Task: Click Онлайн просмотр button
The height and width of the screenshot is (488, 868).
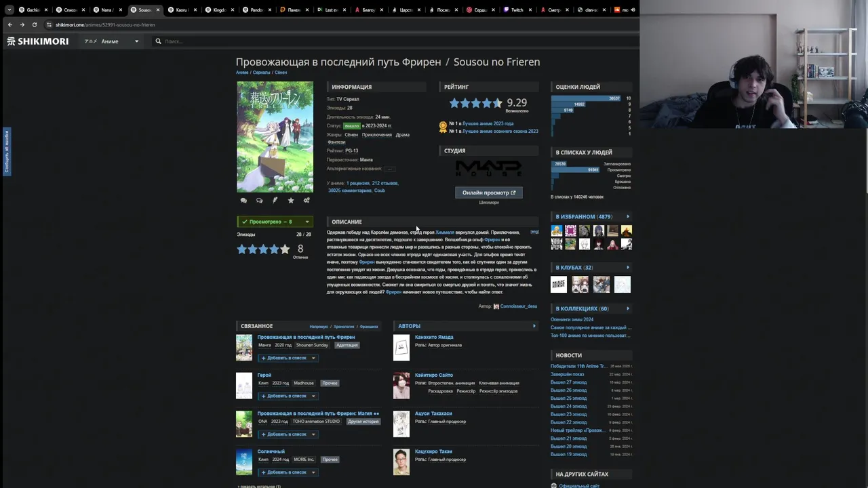Action: (489, 192)
